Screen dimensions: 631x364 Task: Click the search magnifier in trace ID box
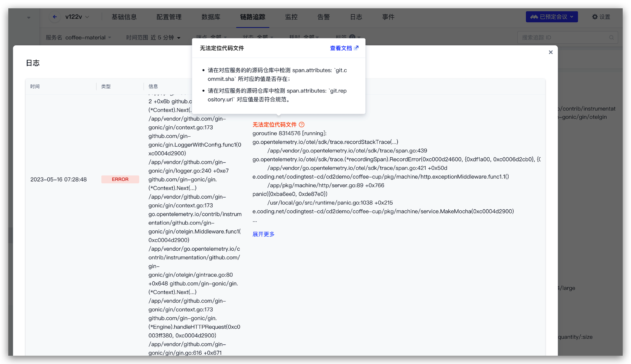611,38
